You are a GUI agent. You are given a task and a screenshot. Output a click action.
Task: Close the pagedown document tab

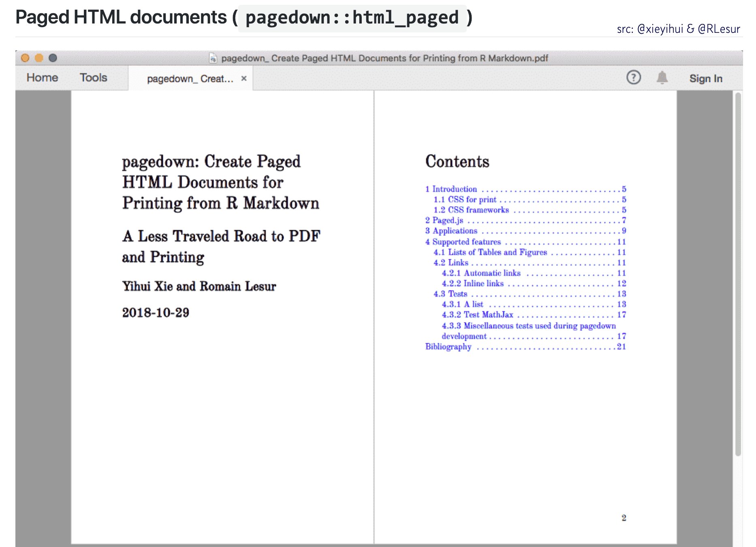(x=244, y=79)
